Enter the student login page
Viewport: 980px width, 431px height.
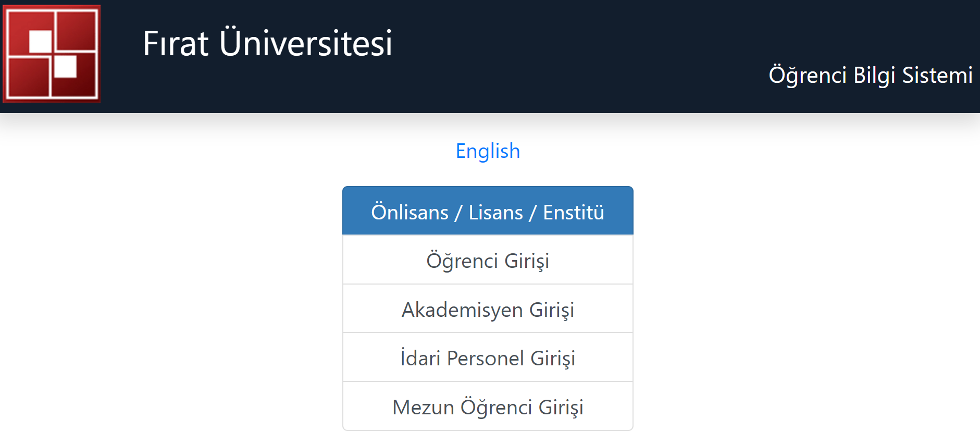point(488,261)
